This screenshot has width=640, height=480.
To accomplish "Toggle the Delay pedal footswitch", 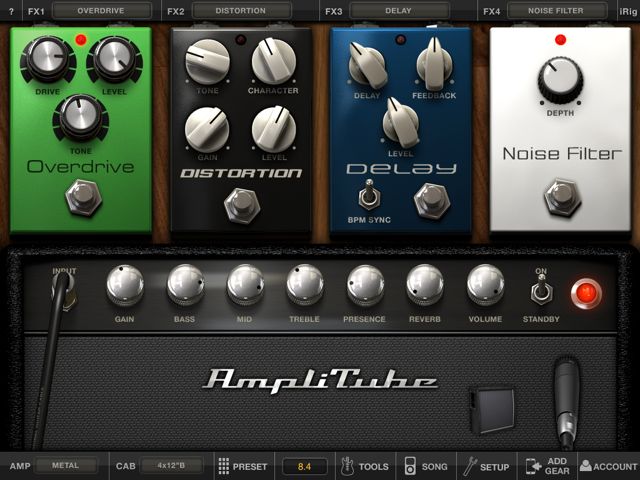I will coord(432,201).
